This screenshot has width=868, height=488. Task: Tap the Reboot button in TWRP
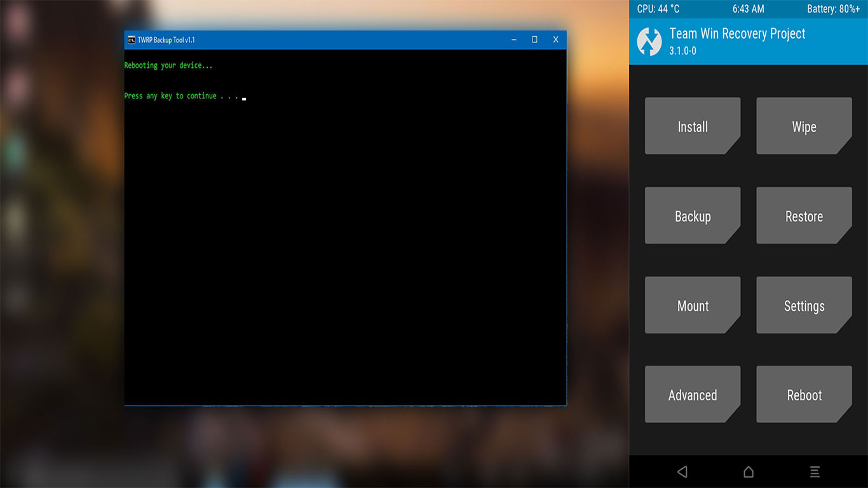(804, 394)
